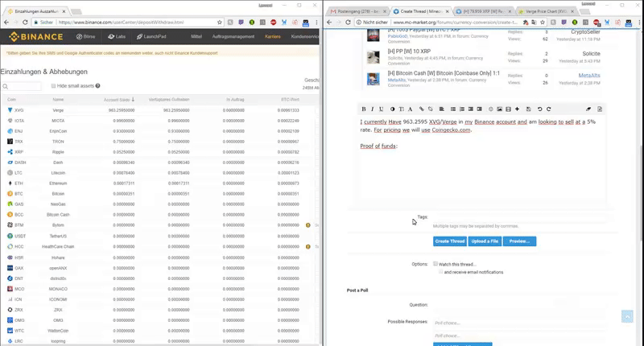Open LaunchPad in Binance header
The image size is (644, 346).
[151, 36]
